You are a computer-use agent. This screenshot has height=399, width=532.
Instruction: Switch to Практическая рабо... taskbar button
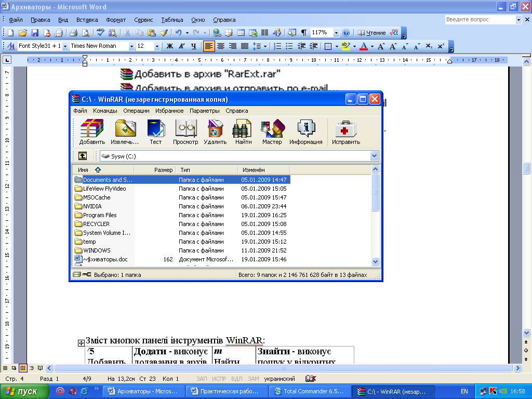(227, 392)
